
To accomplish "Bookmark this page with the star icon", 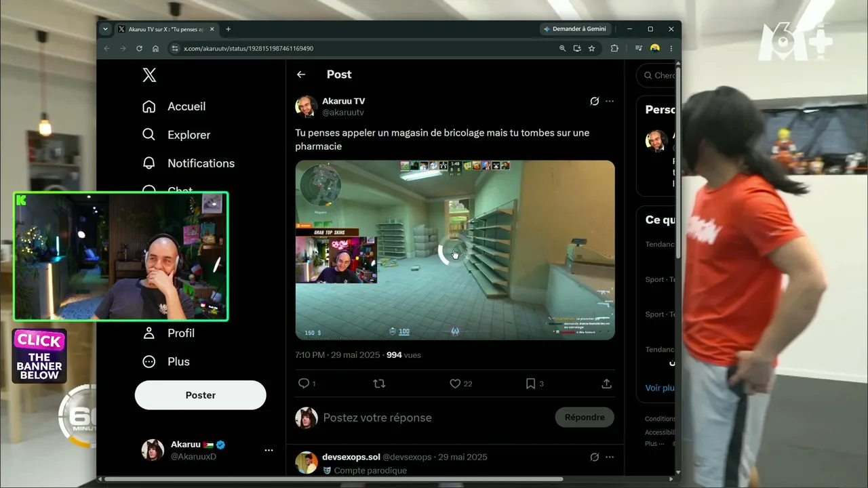I will pyautogui.click(x=592, y=49).
